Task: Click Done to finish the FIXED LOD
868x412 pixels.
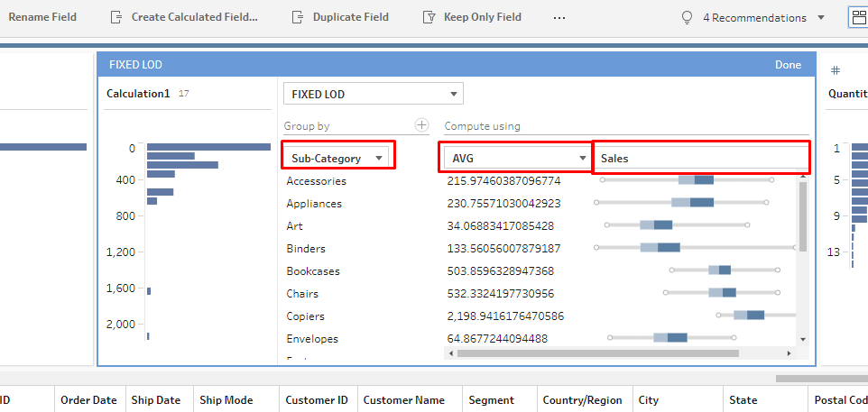Action: 788,64
